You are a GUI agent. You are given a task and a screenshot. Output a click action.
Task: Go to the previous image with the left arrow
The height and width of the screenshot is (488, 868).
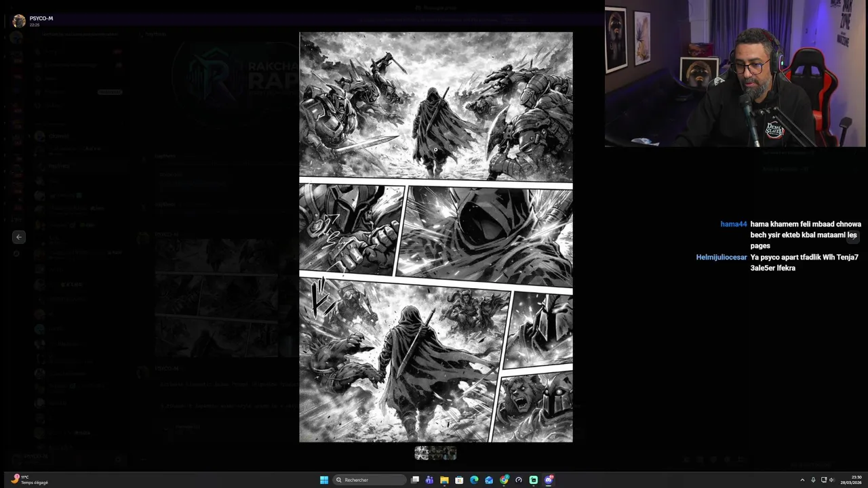19,237
